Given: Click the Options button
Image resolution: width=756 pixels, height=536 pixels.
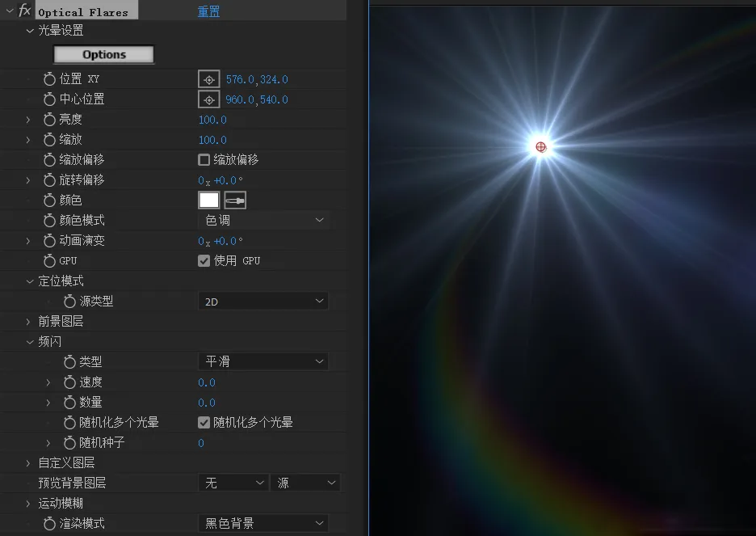Looking at the screenshot, I should point(103,55).
